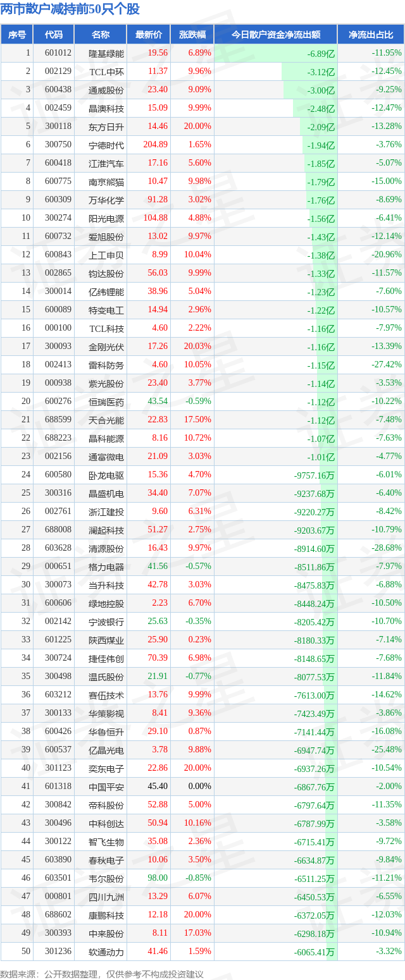Image resolution: width=405 pixels, height=980 pixels.
Task: Select stock code 603890
Action: [58, 860]
